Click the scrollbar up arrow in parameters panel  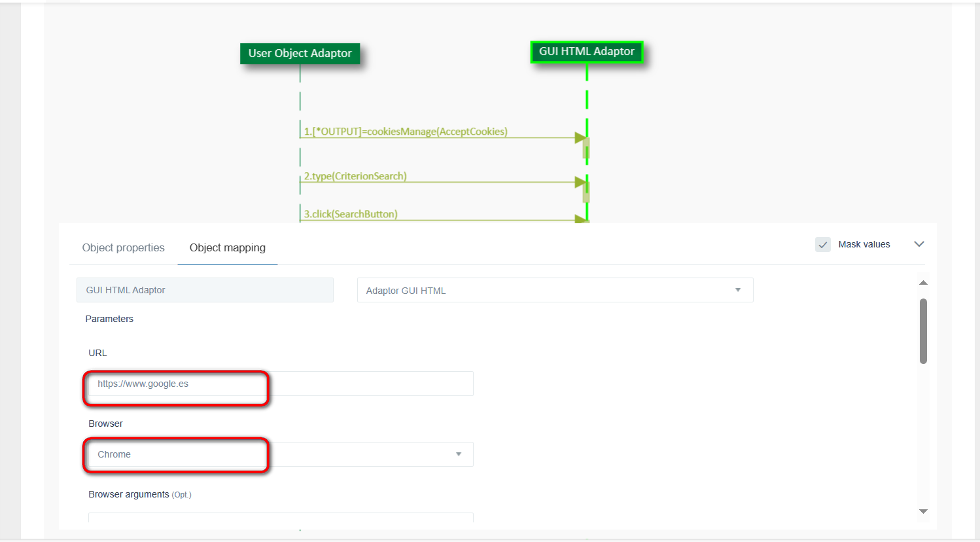point(923,283)
